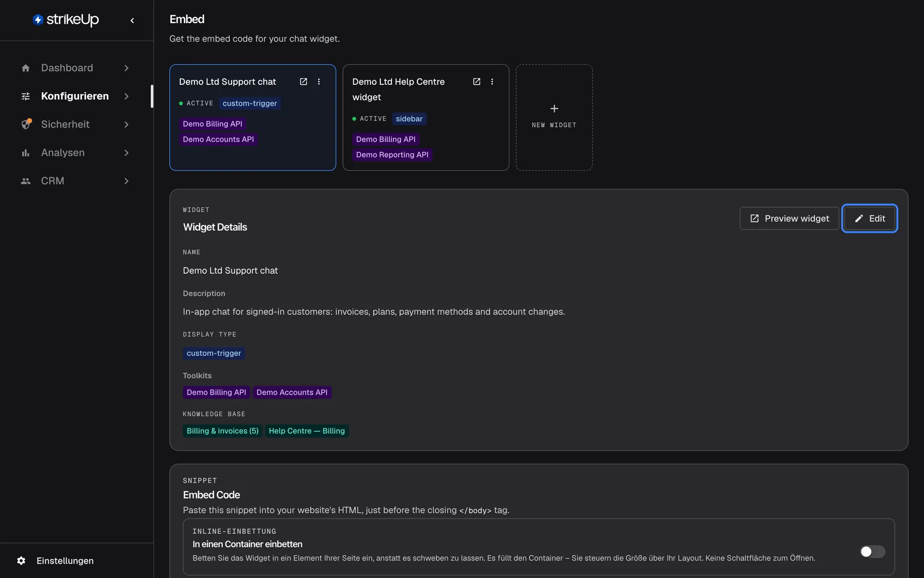The width and height of the screenshot is (924, 578).
Task: Open more options for Demo Ltd Support chat
Action: pyautogui.click(x=319, y=82)
